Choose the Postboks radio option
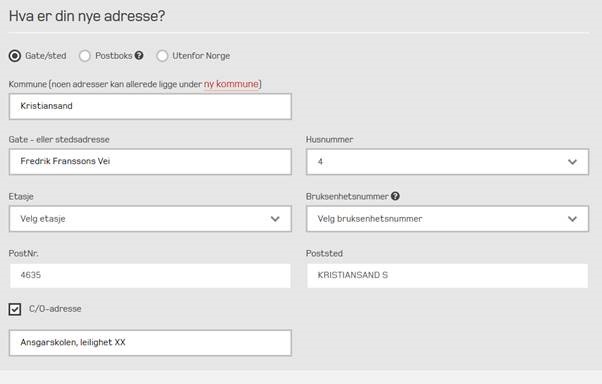 tap(85, 56)
